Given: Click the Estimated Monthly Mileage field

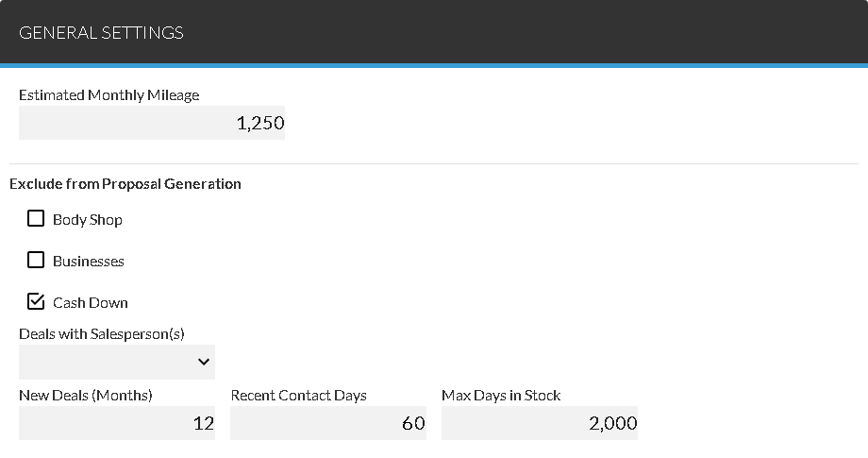Looking at the screenshot, I should (152, 123).
